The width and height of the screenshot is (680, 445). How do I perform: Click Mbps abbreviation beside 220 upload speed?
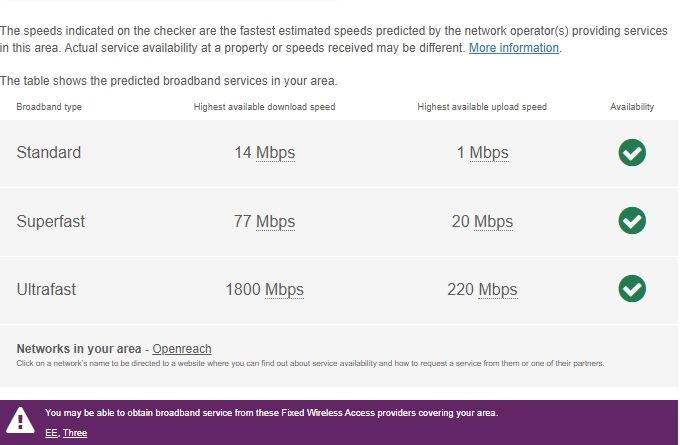(497, 289)
